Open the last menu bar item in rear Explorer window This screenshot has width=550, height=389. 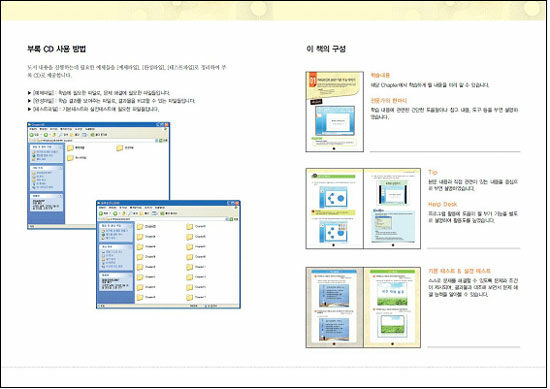(90, 129)
